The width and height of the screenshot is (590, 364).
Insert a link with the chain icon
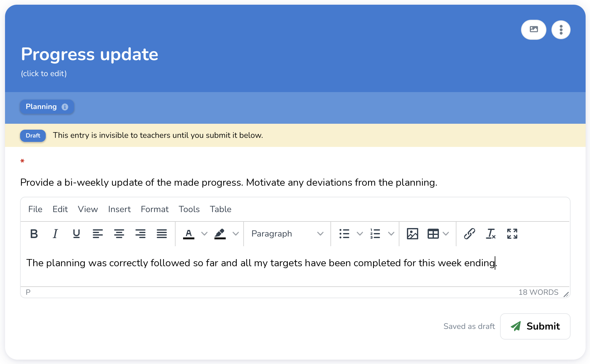point(469,234)
